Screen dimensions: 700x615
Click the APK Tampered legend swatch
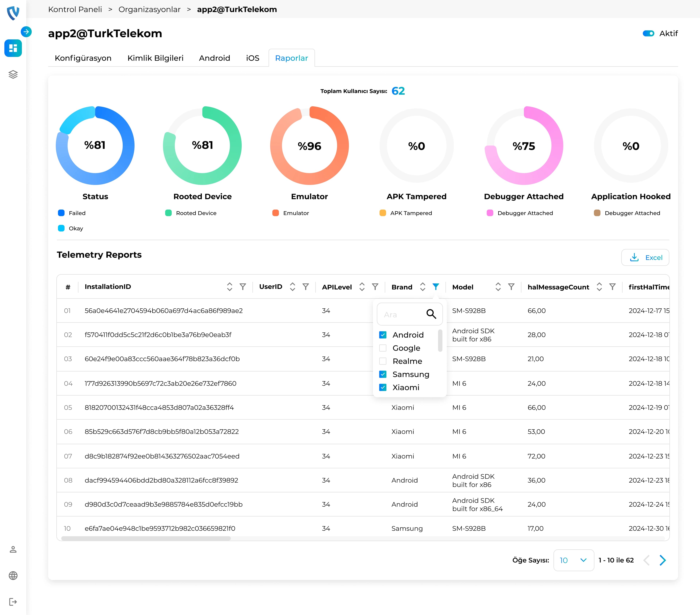pyautogui.click(x=383, y=213)
